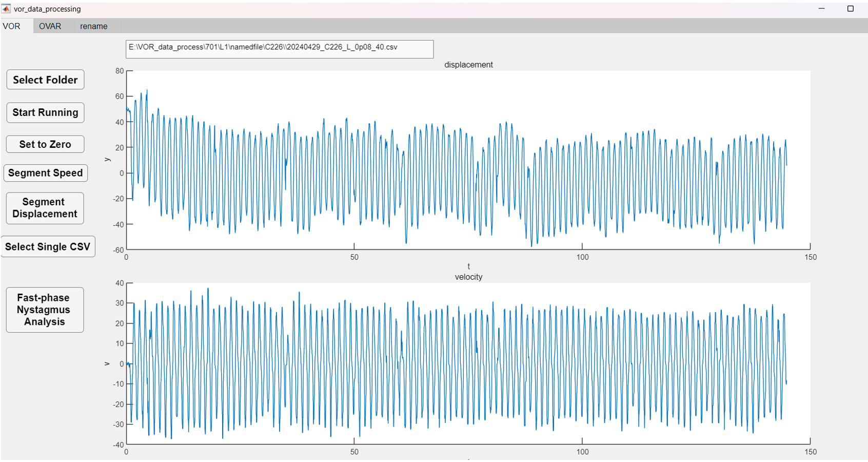Choose Segment Displacement

[x=45, y=208]
